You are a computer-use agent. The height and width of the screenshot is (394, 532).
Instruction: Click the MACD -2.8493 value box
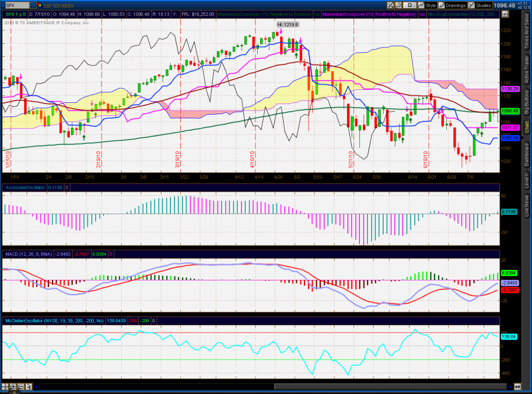coord(63,254)
